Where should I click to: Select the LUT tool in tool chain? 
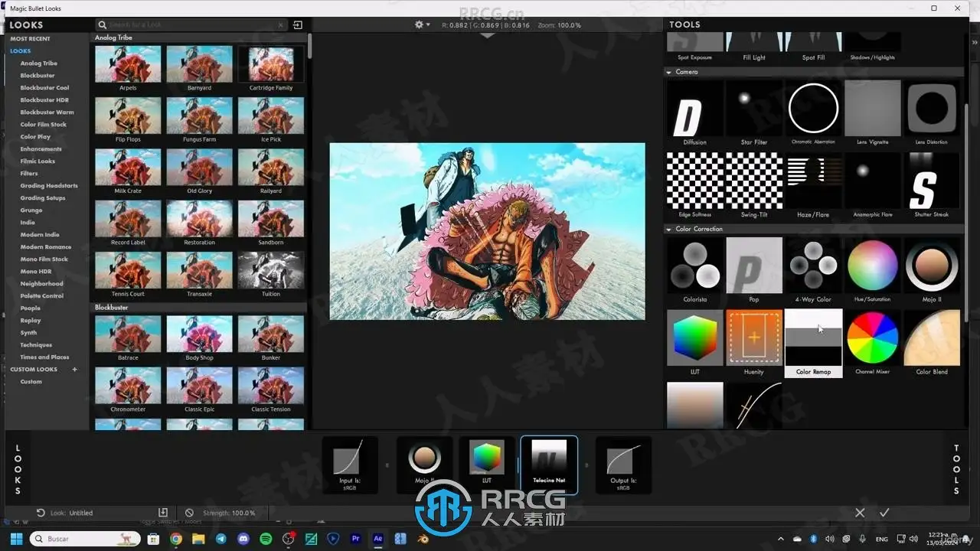click(487, 465)
